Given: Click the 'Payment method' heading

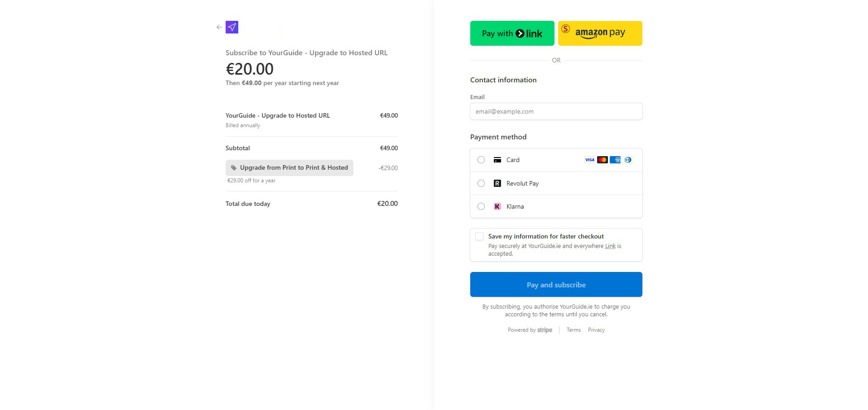Looking at the screenshot, I should pos(498,137).
